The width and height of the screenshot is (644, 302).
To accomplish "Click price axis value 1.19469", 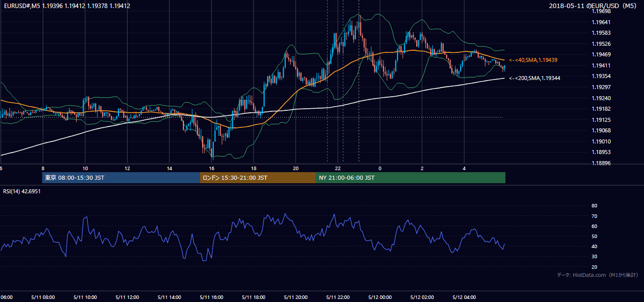I will (x=601, y=54).
